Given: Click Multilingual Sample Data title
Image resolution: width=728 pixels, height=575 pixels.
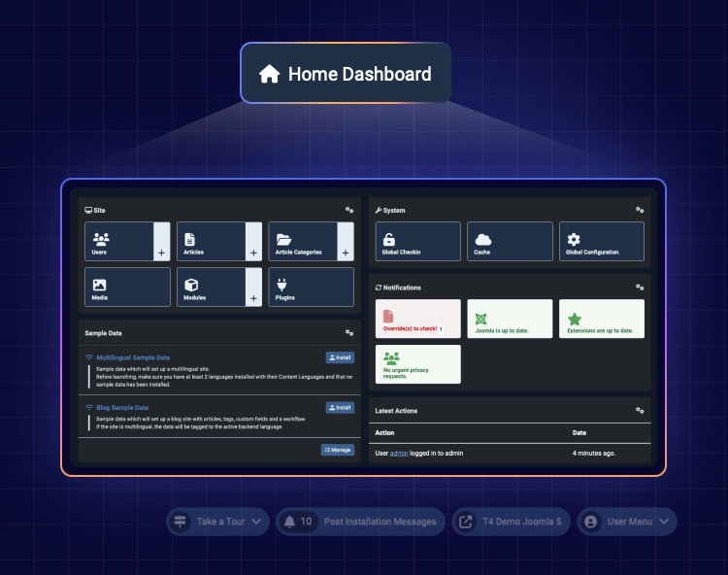Looking at the screenshot, I should tap(133, 357).
